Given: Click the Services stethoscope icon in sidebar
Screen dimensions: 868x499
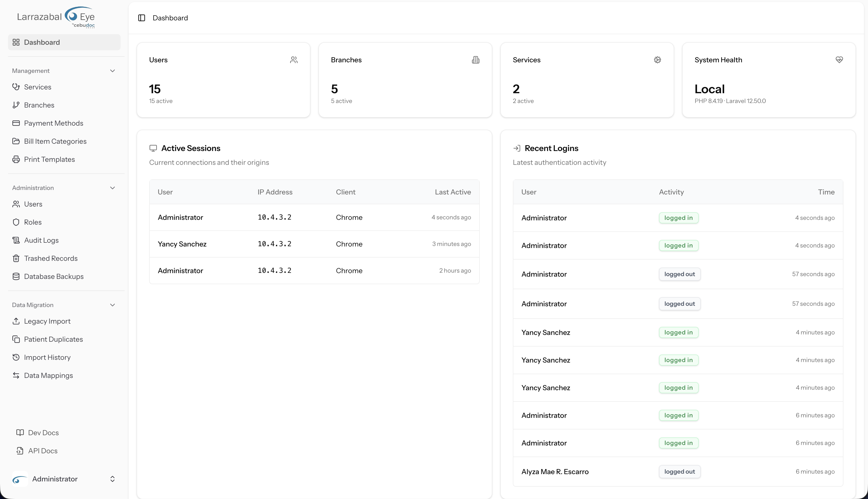Looking at the screenshot, I should [16, 87].
